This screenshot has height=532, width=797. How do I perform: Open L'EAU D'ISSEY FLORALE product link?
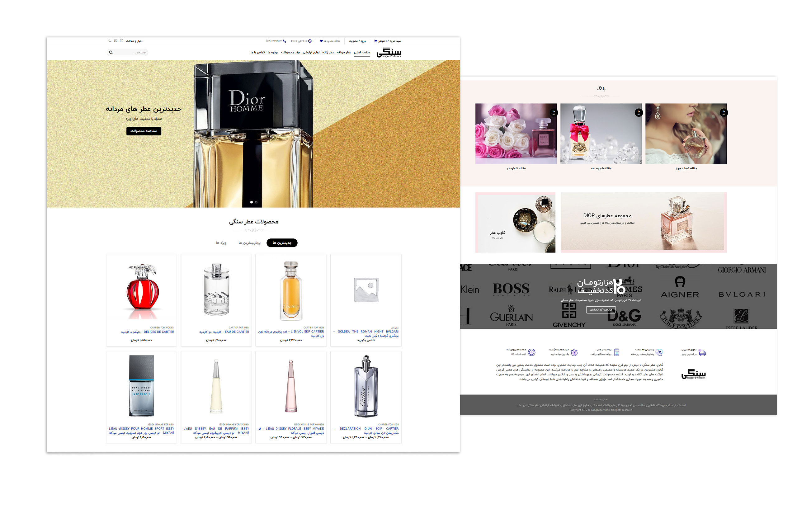pos(291,431)
